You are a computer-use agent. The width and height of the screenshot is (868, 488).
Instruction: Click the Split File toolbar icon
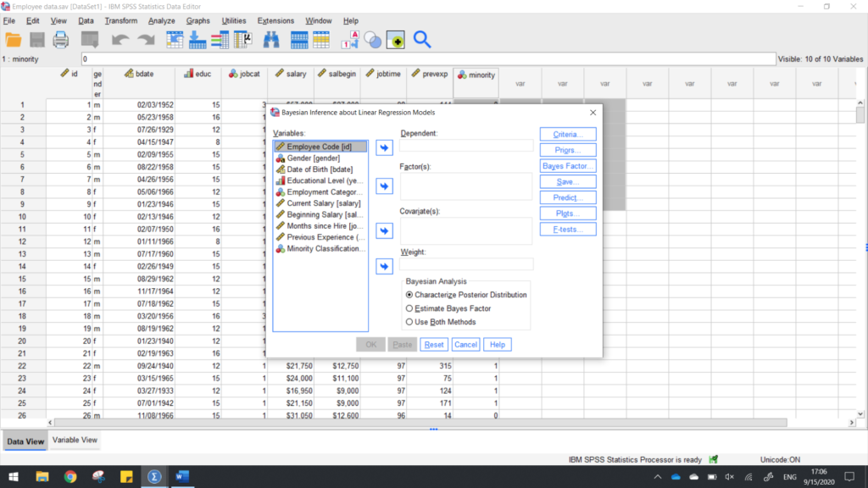point(299,40)
